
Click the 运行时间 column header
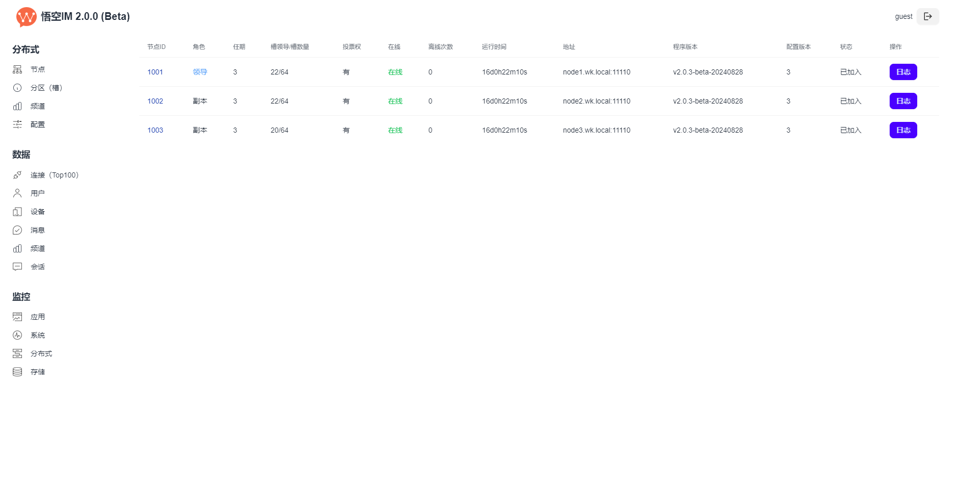[494, 47]
